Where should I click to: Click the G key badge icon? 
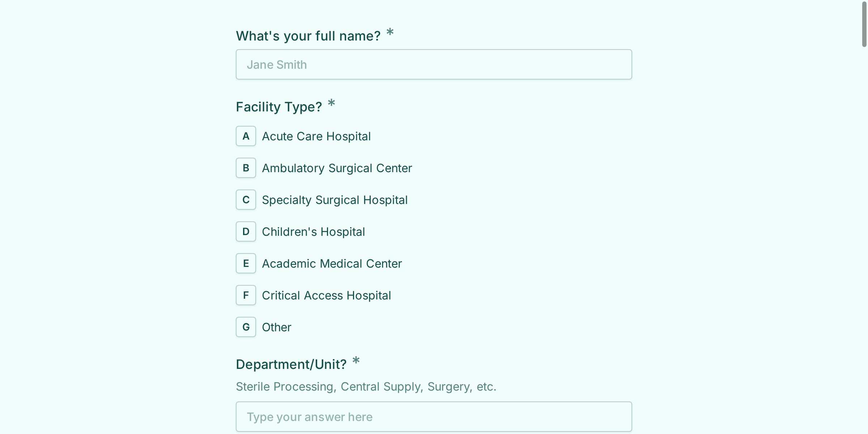246,327
